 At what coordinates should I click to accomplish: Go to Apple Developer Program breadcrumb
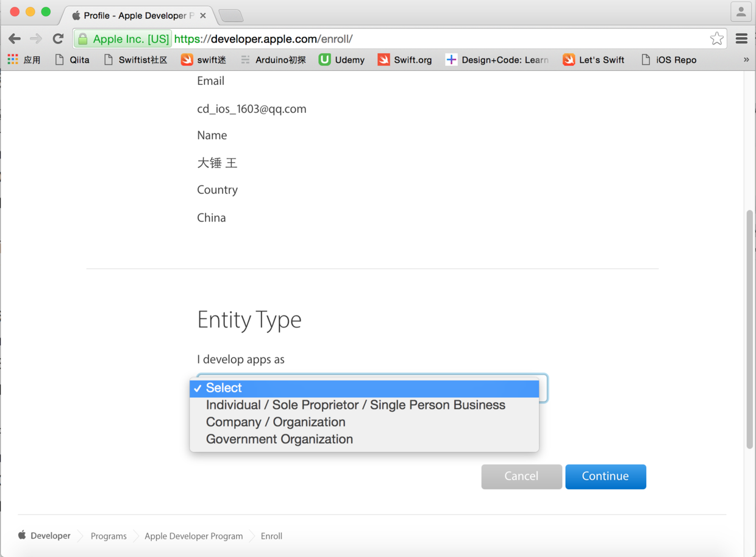tap(193, 536)
